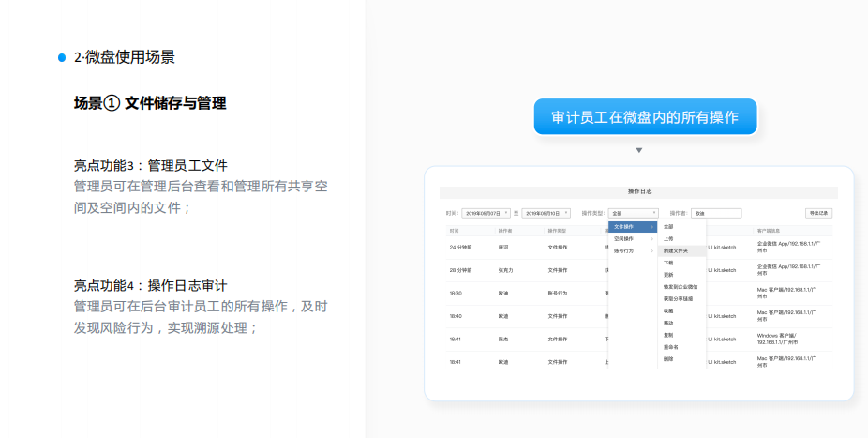
Task: Open the start date dropdown 2019年05月07日
Action: point(486,213)
